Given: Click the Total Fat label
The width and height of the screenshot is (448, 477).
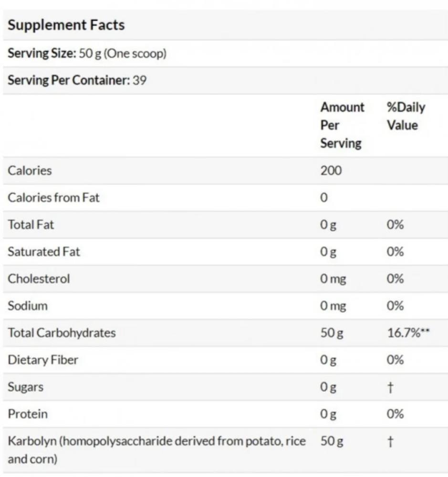Looking at the screenshot, I should 31,225.
